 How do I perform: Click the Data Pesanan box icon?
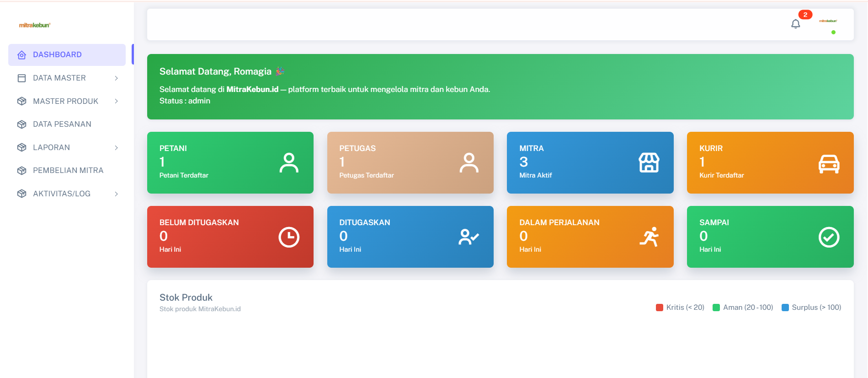pyautogui.click(x=21, y=124)
